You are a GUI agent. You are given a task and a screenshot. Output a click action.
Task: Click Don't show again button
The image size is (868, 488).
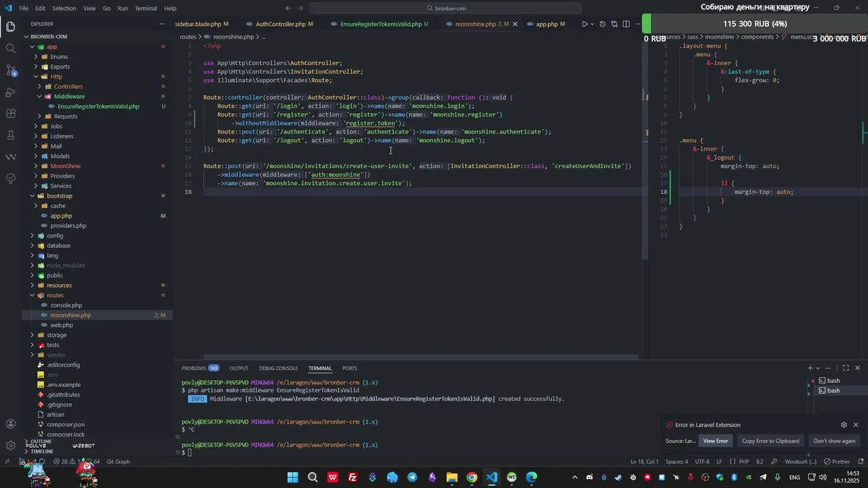pos(834,441)
